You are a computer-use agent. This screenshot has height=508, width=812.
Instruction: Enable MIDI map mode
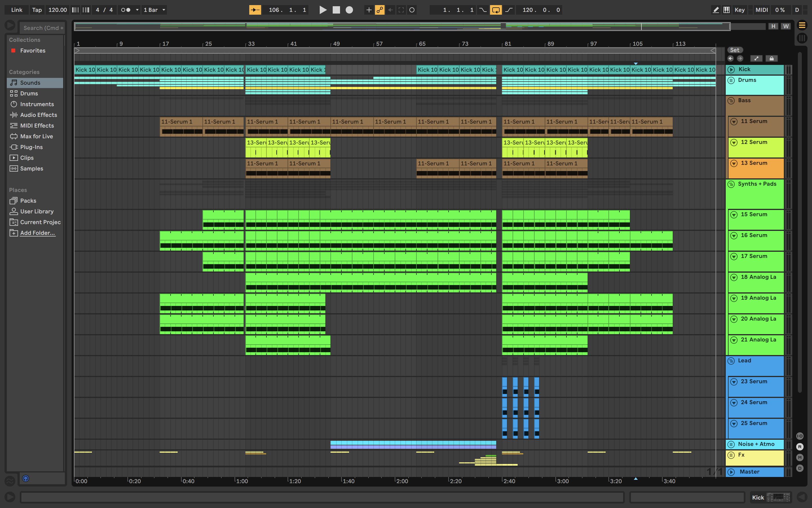click(761, 10)
